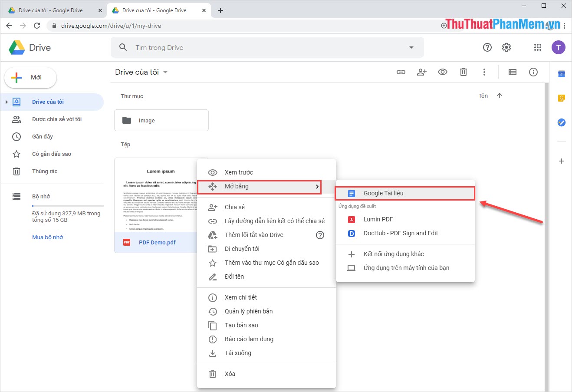572x392 pixels.
Task: Click the preview eye toolbar icon
Action: 443,72
